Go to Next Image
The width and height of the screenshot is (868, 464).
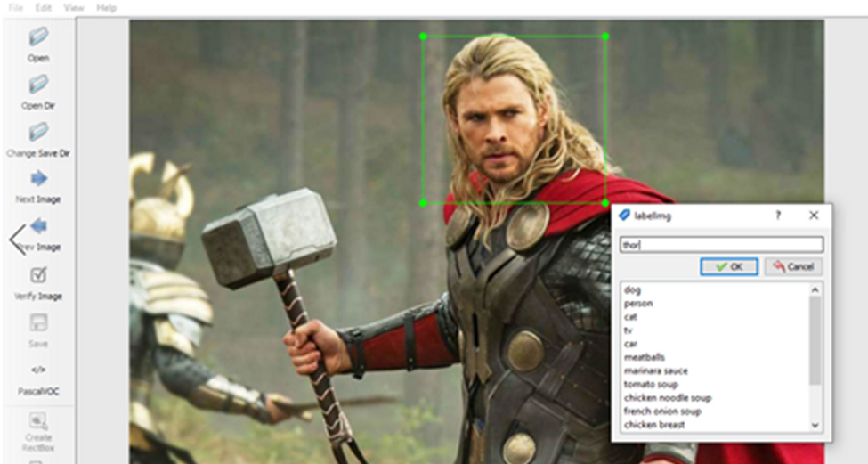tap(38, 178)
